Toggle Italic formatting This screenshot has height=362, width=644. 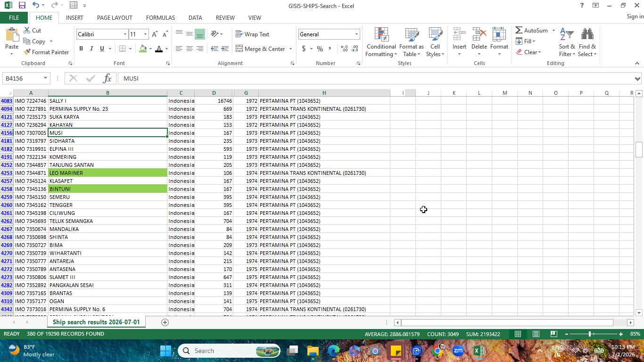(91, 49)
